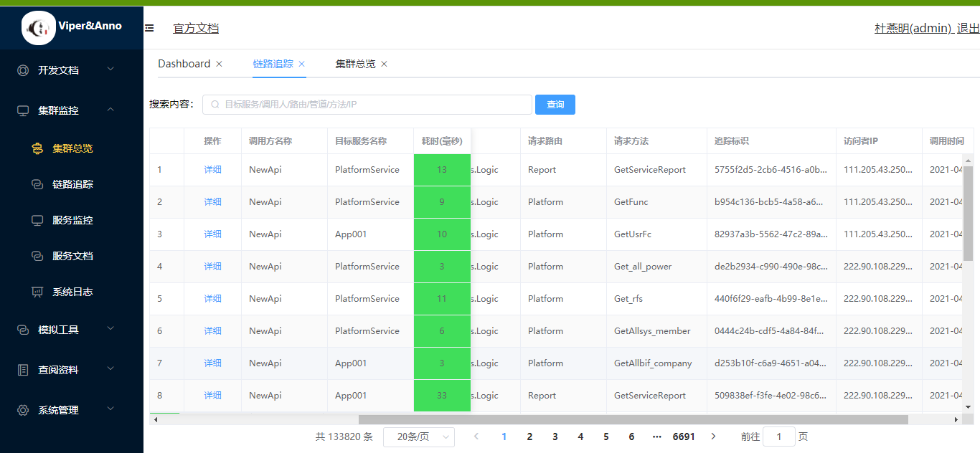Go to page 2
Viewport: 980px width, 453px height.
(529, 437)
